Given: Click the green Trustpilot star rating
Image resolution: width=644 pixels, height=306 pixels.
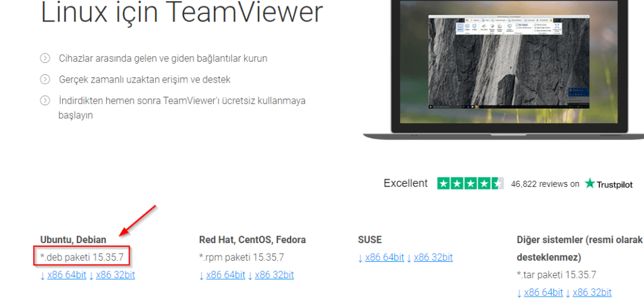Looking at the screenshot, I should tap(470, 183).
